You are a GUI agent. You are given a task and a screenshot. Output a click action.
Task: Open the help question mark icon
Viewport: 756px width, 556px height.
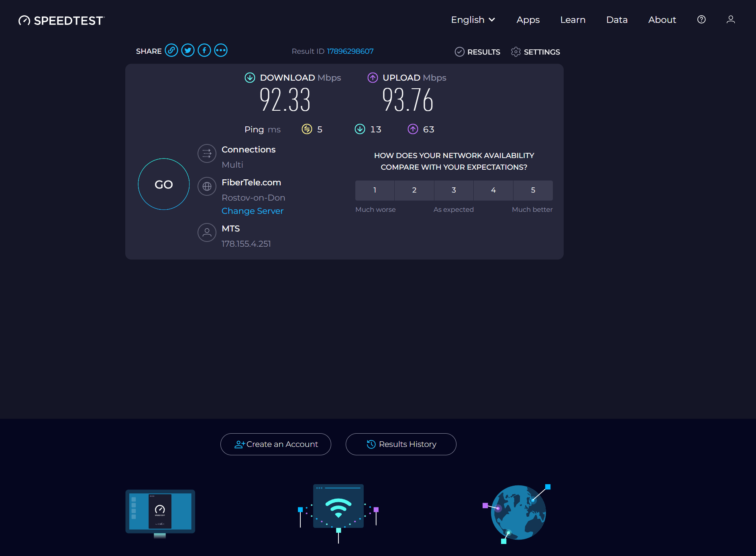click(x=701, y=20)
